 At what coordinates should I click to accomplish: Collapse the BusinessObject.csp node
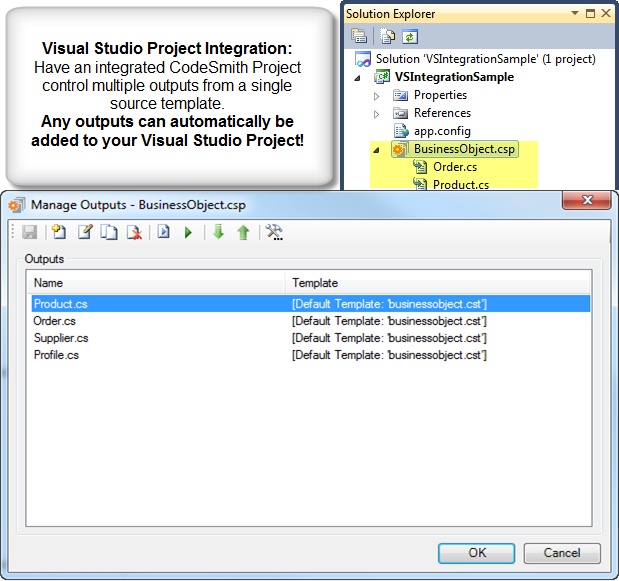pos(376,150)
